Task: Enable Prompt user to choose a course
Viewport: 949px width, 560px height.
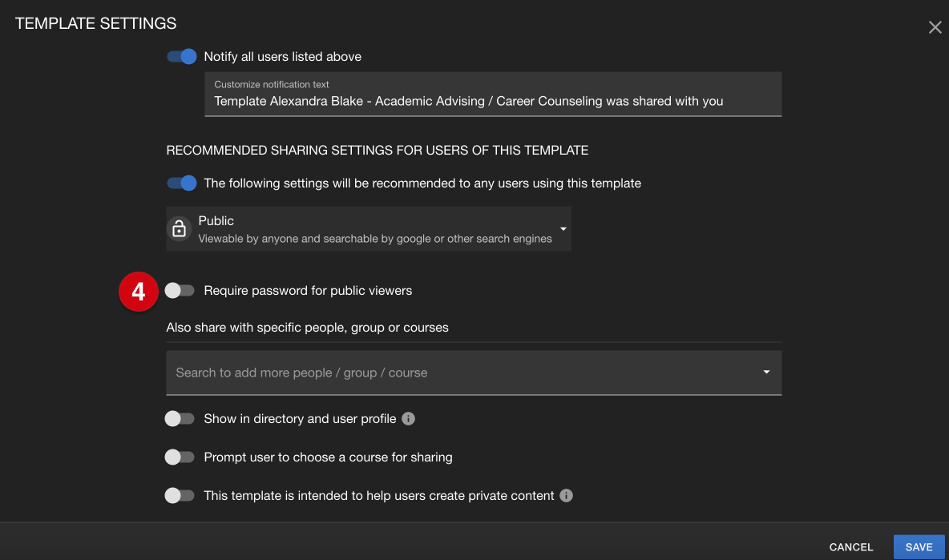Action: tap(180, 457)
